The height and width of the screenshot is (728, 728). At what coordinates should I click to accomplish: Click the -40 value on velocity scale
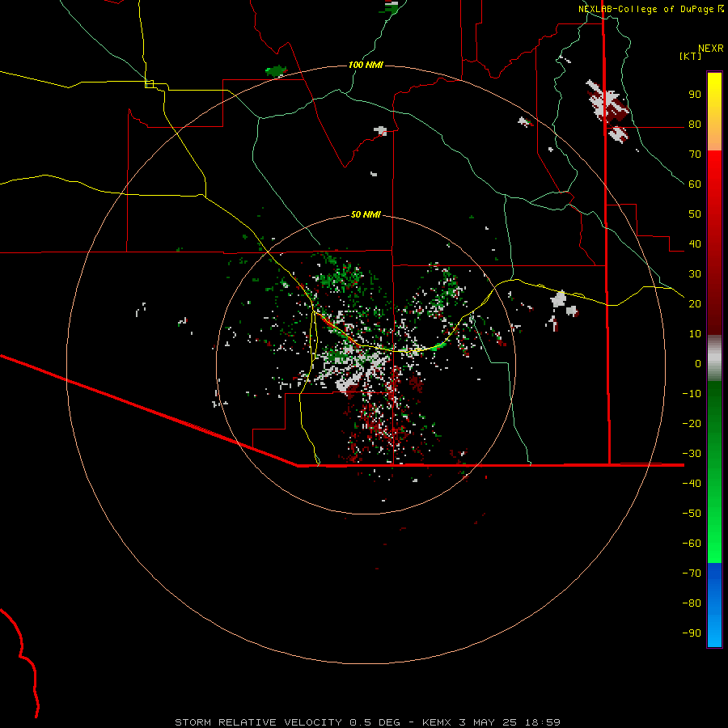tap(692, 484)
